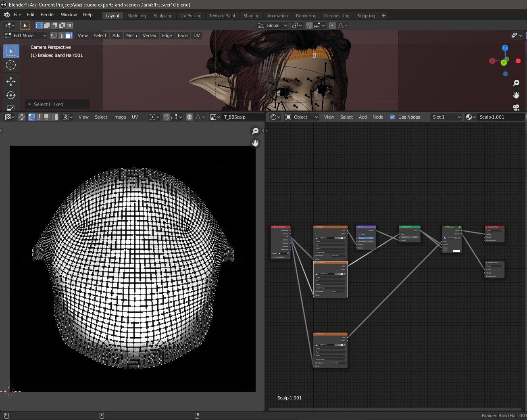This screenshot has height=420, width=527.
Task: Open the Edit Mode dropdown
Action: (26, 36)
